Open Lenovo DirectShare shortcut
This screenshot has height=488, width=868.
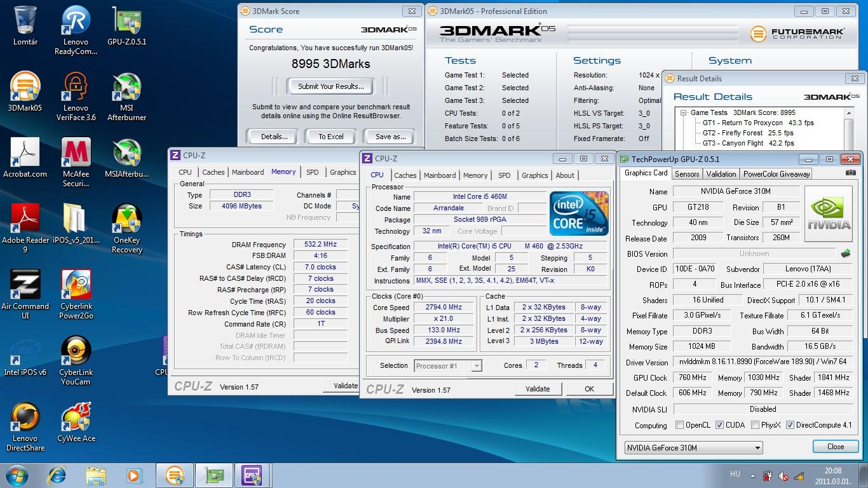pyautogui.click(x=25, y=427)
